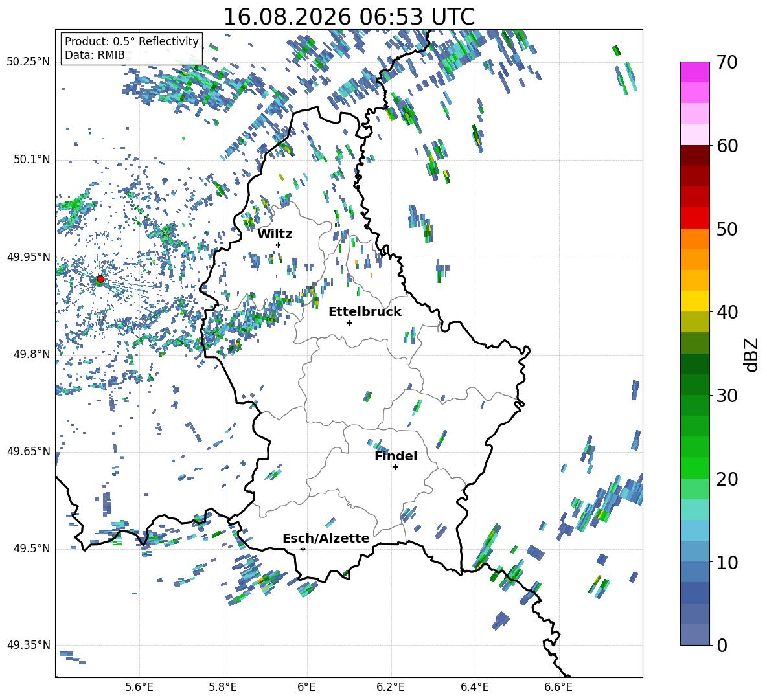
Task: Select the Findel label text
Action: coord(396,456)
